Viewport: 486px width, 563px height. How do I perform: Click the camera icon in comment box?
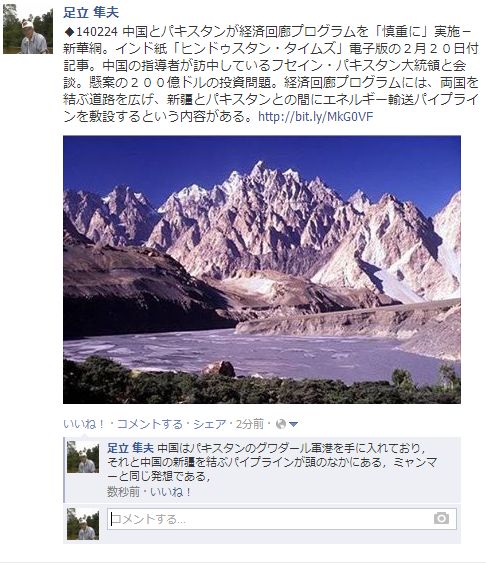pos(441,518)
